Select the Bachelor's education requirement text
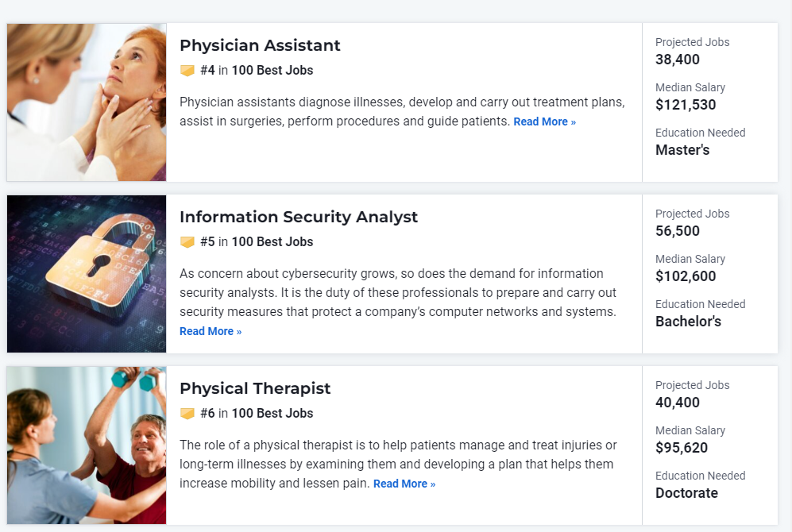Image resolution: width=792 pixels, height=532 pixels. [688, 322]
